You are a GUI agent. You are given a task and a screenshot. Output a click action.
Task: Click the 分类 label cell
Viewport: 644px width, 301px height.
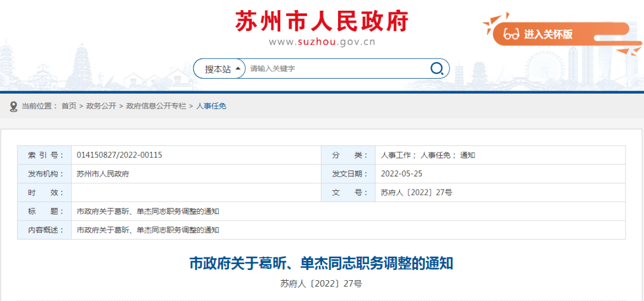[348, 155]
